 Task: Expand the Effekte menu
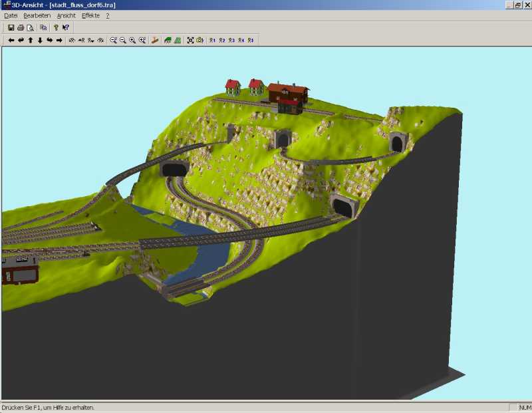[x=90, y=15]
